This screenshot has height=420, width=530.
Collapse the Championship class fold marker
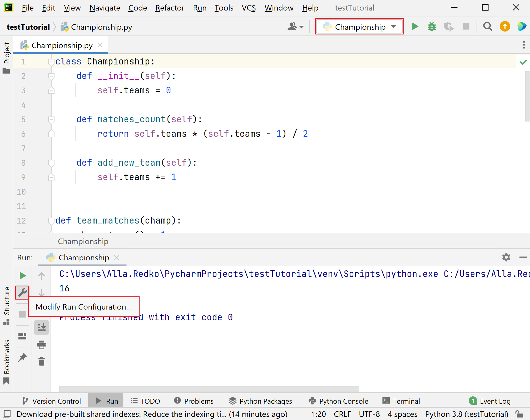click(51, 62)
